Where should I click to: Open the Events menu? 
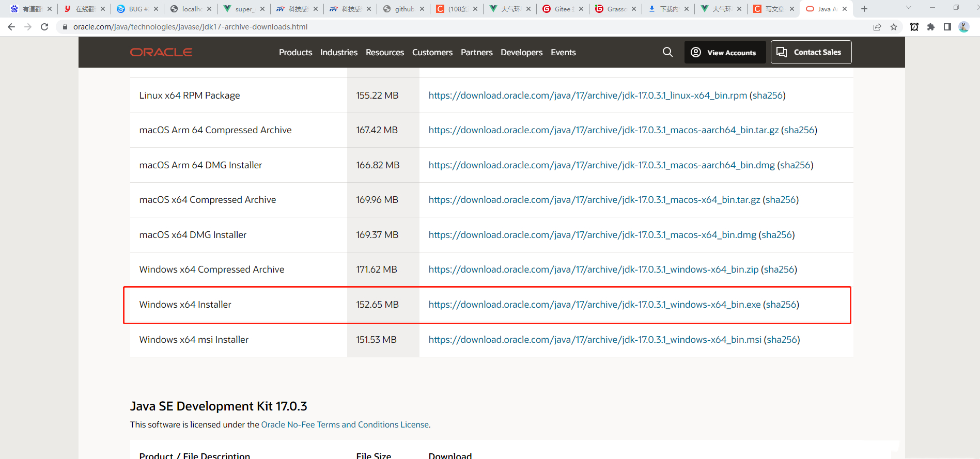coord(563,52)
